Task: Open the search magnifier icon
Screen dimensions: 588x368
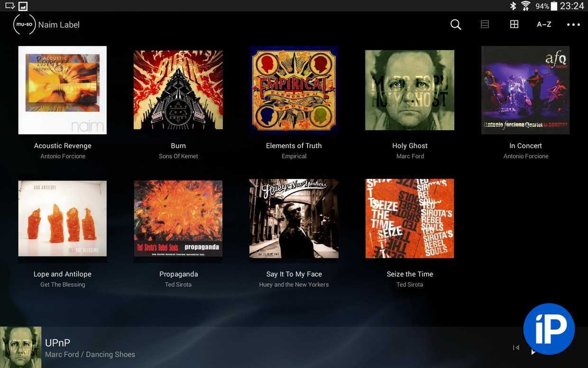Action: click(456, 24)
